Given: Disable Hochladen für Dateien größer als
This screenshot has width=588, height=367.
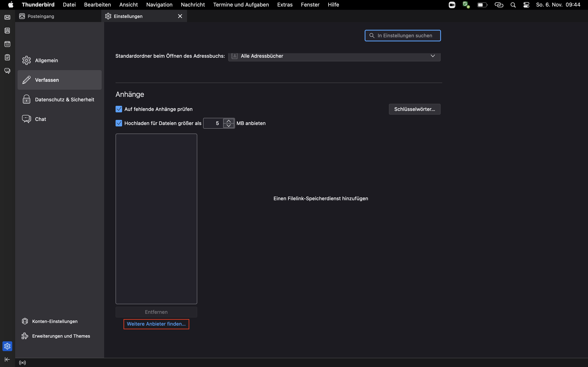Looking at the screenshot, I should (x=119, y=123).
